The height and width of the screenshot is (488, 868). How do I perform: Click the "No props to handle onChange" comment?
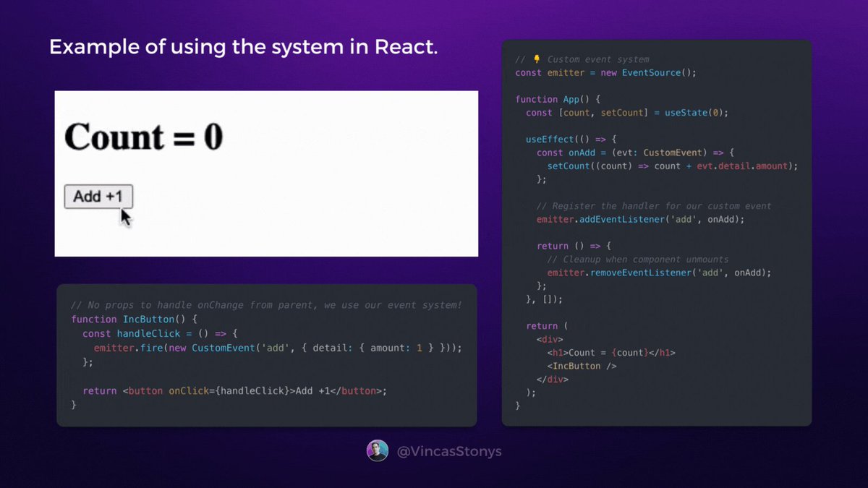(x=266, y=305)
